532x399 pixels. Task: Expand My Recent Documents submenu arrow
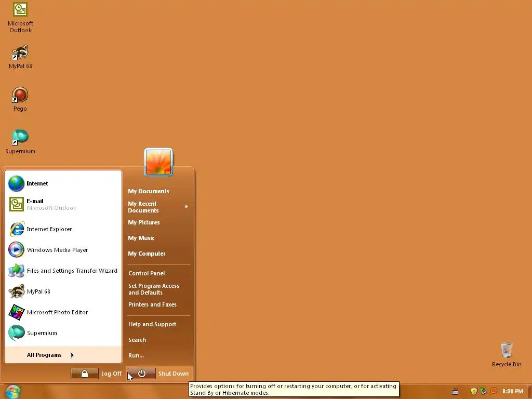click(x=187, y=207)
